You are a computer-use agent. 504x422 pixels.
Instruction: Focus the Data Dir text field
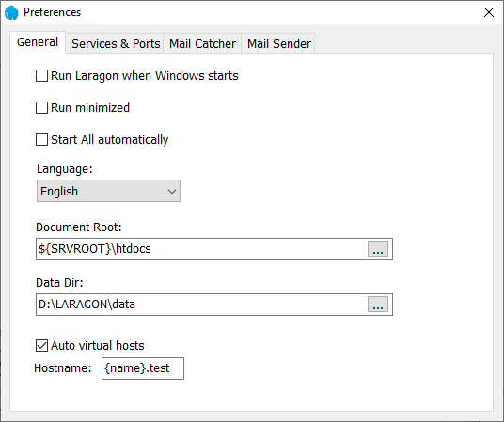[202, 305]
